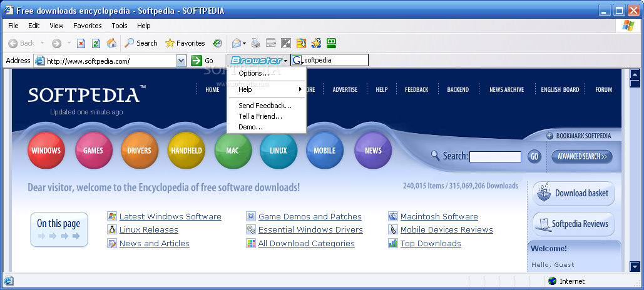This screenshot has height=290, width=644.
Task: Open the Mac category ball
Action: (x=232, y=151)
